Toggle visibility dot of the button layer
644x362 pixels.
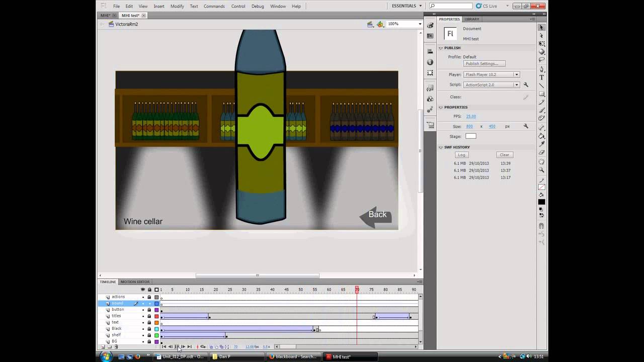click(143, 310)
